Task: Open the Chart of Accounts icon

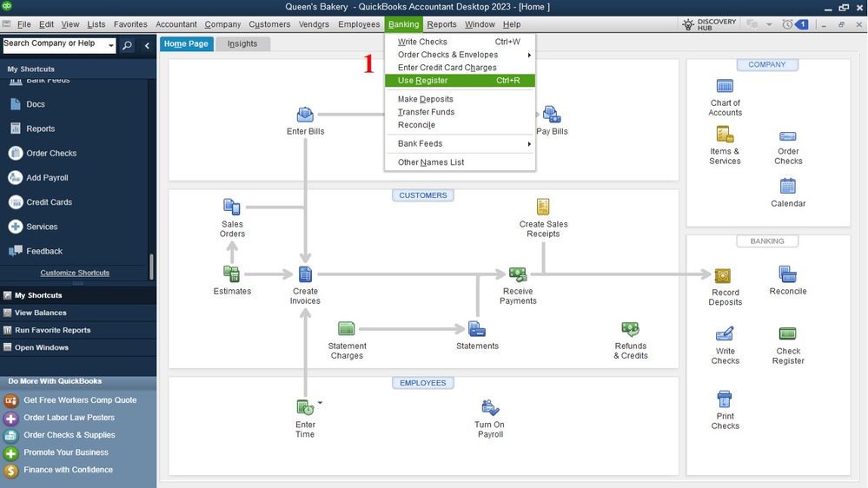Action: pos(725,86)
